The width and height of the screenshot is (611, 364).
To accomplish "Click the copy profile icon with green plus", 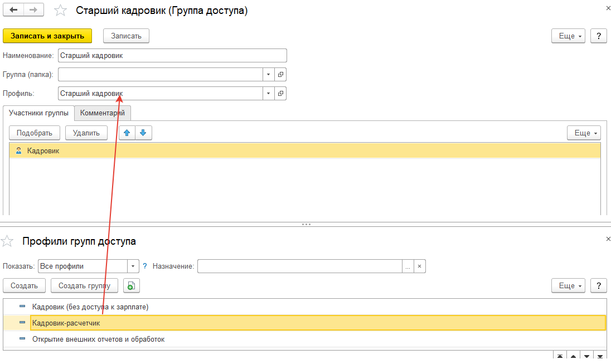I will tap(131, 285).
